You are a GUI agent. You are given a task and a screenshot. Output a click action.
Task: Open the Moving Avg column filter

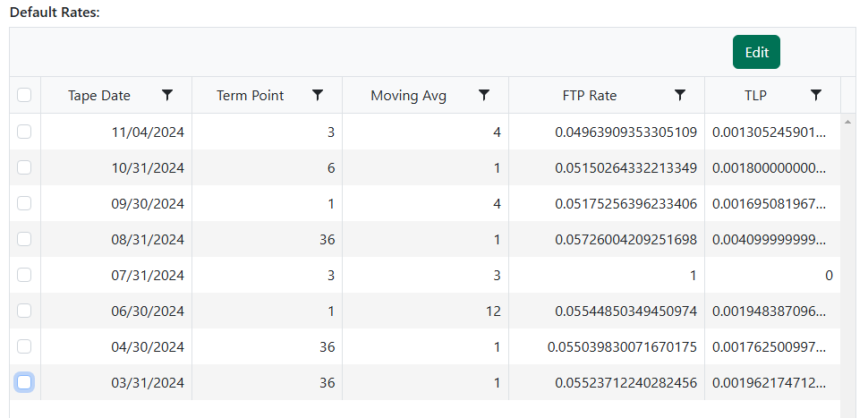pyautogui.click(x=484, y=95)
